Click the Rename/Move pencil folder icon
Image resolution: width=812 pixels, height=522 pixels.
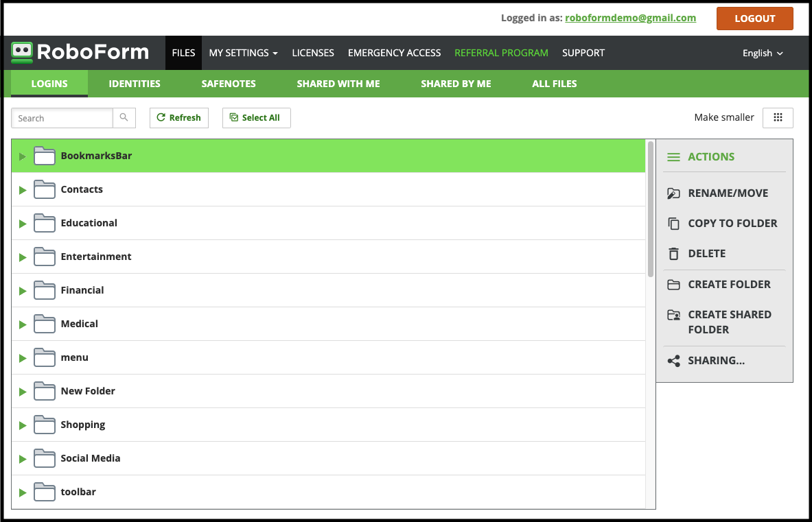(673, 193)
